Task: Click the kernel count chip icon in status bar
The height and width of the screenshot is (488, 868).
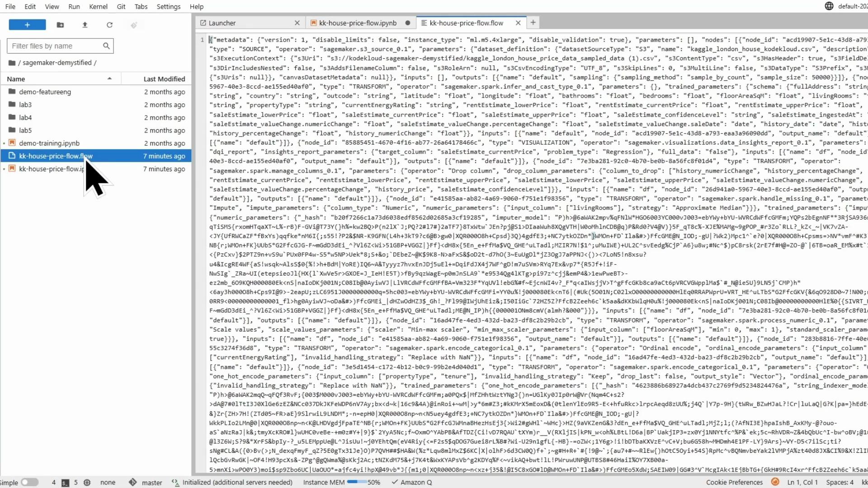Action: [x=87, y=483]
